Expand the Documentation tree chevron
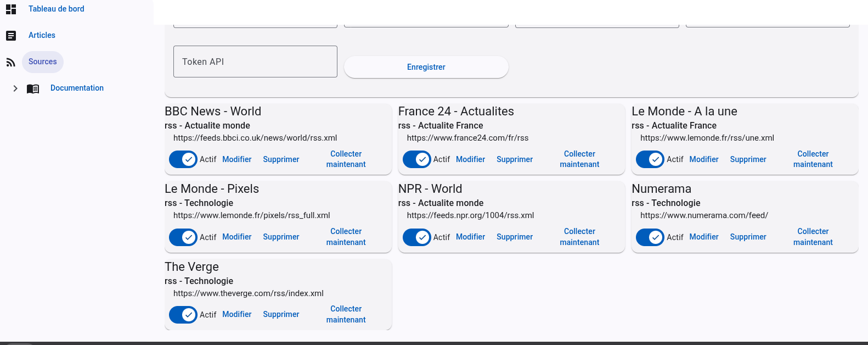Viewport: 868px width, 345px height. pyautogui.click(x=15, y=88)
